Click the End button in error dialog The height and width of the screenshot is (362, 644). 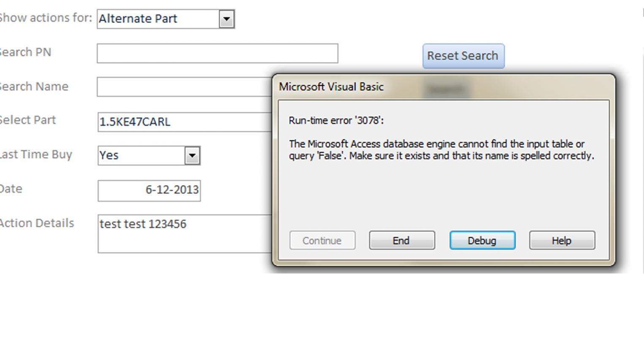tap(401, 240)
